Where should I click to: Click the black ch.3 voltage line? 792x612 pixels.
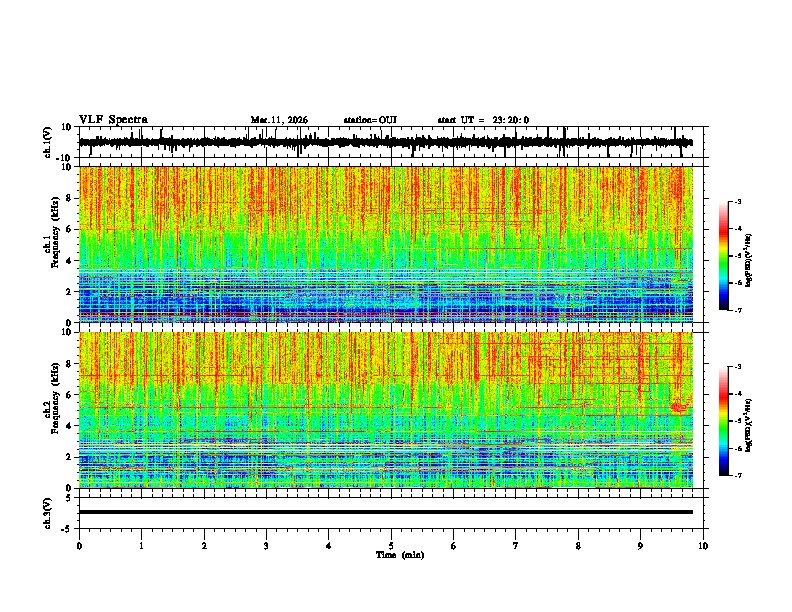tap(385, 512)
